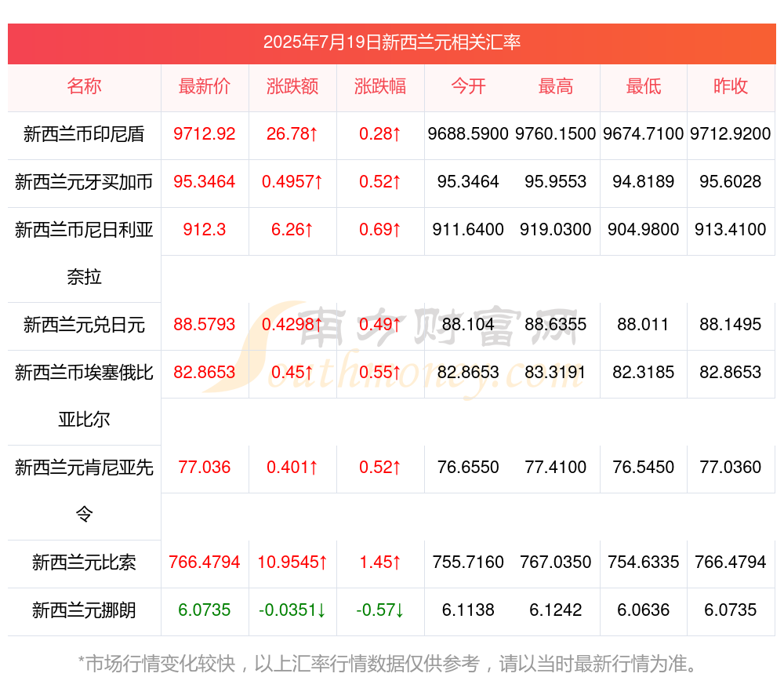Click the 昨收 column header
Image resolution: width=784 pixels, height=688 pixels.
click(x=731, y=86)
